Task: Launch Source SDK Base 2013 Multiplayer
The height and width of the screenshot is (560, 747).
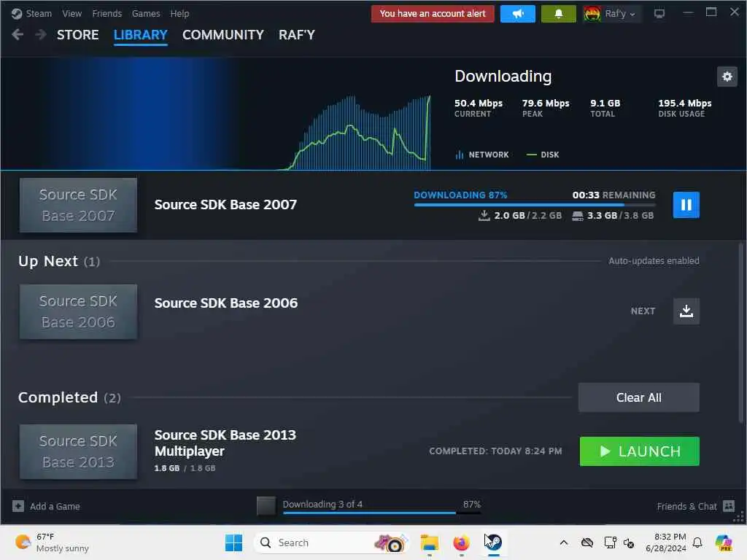Action: [x=639, y=451]
